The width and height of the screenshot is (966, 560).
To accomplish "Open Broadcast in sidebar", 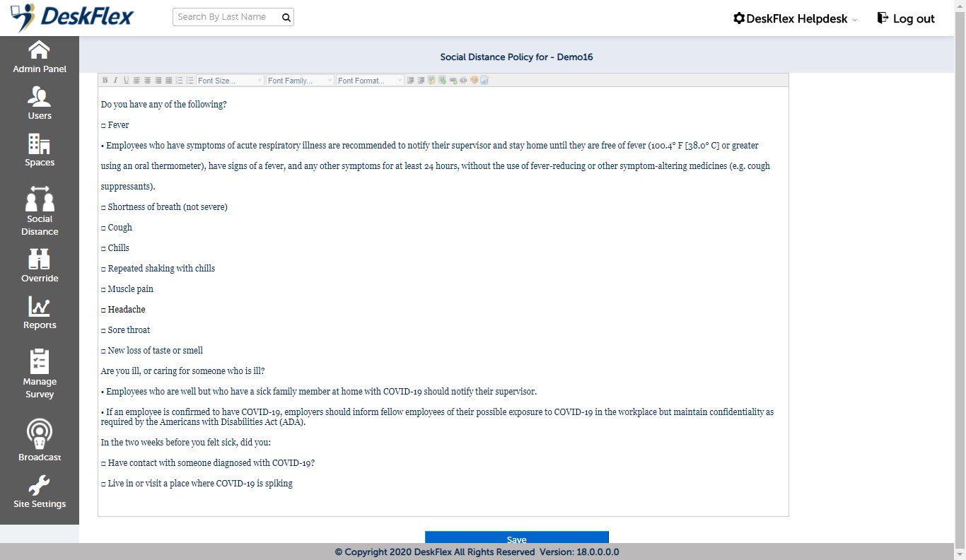I will point(40,440).
